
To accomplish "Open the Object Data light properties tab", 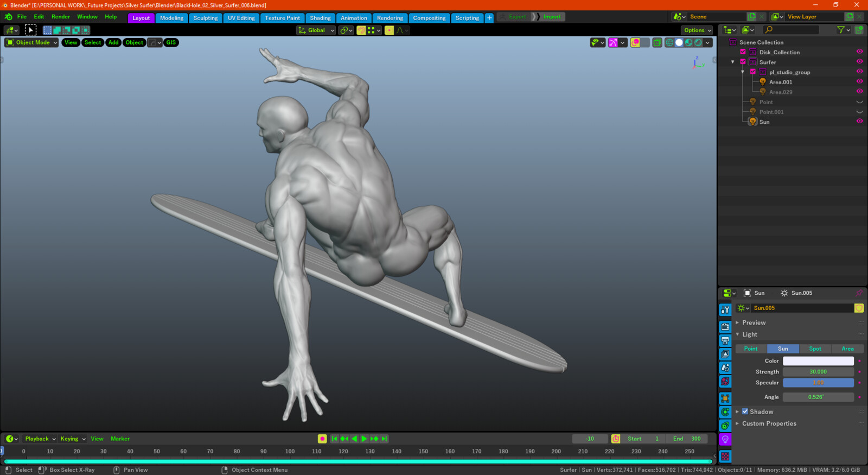I will pyautogui.click(x=725, y=439).
